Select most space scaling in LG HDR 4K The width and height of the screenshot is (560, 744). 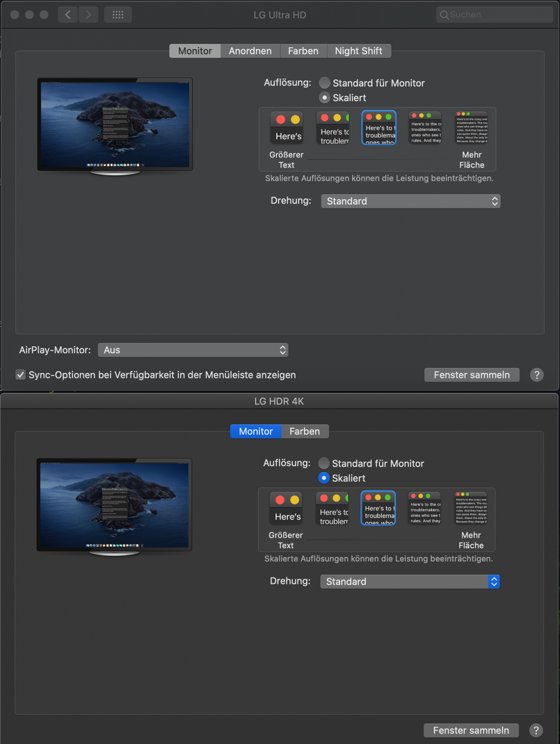click(471, 509)
